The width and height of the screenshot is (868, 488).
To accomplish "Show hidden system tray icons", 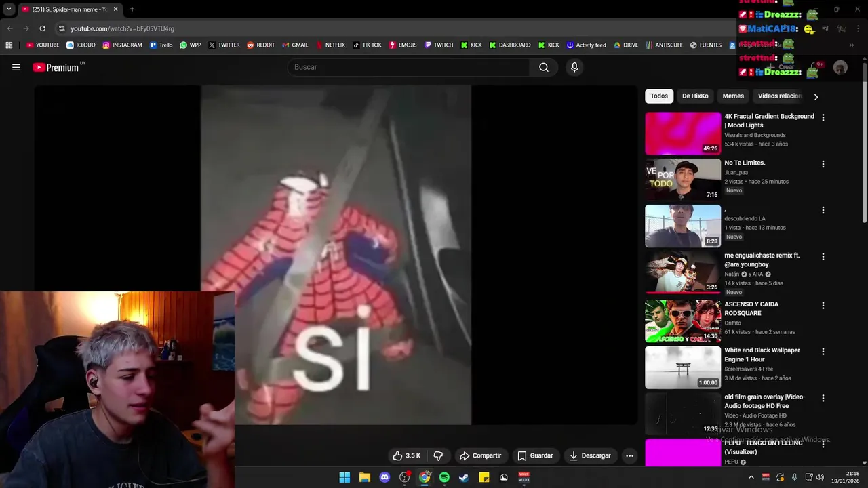I will coord(751,477).
